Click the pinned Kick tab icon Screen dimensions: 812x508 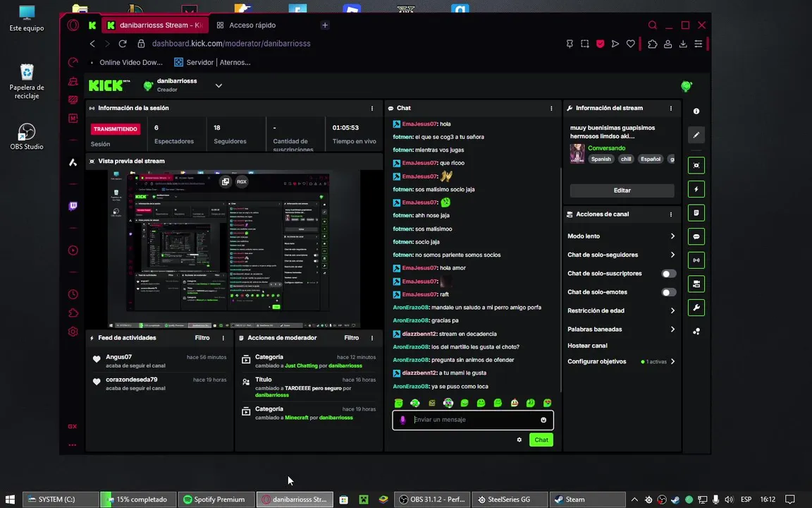92,25
